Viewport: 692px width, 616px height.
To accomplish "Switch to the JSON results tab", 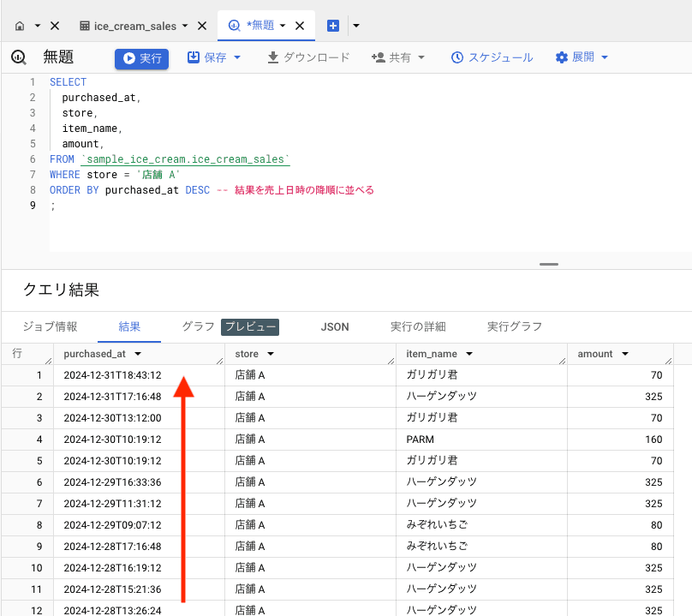I will [x=334, y=326].
